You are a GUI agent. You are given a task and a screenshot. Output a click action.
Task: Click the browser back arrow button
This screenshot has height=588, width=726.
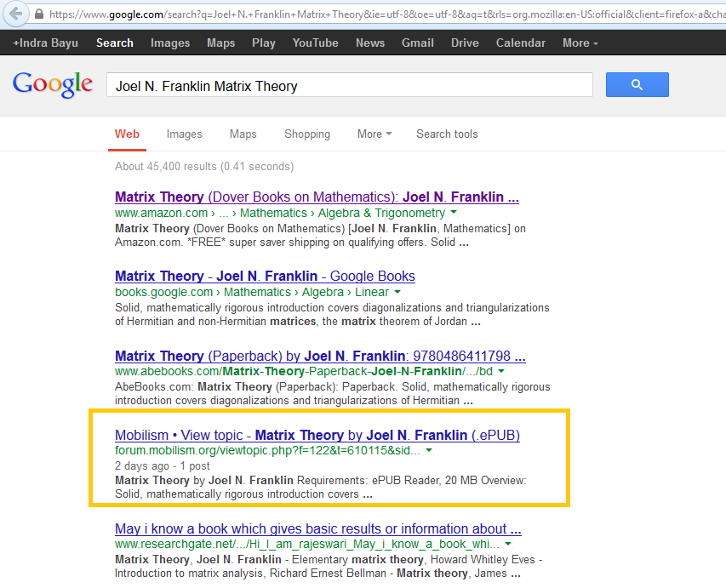coord(15,14)
